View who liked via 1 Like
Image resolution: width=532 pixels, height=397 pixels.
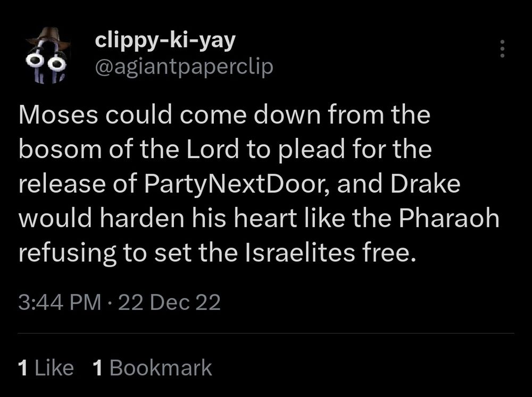click(46, 368)
